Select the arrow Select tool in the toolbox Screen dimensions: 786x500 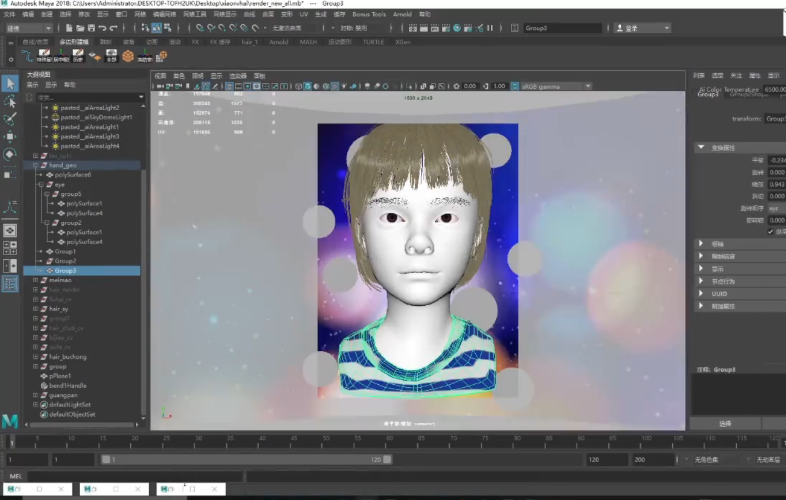(10, 84)
